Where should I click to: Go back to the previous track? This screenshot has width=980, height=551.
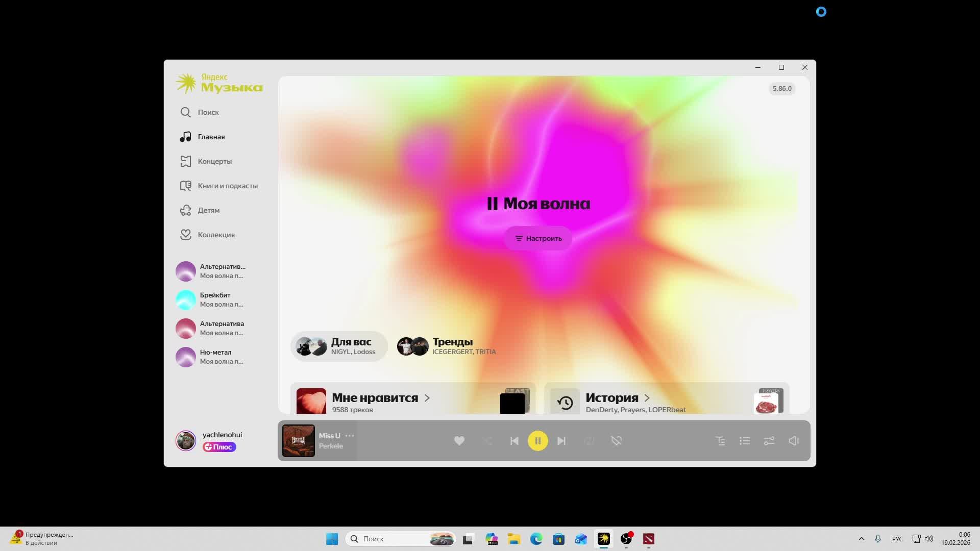pos(514,441)
